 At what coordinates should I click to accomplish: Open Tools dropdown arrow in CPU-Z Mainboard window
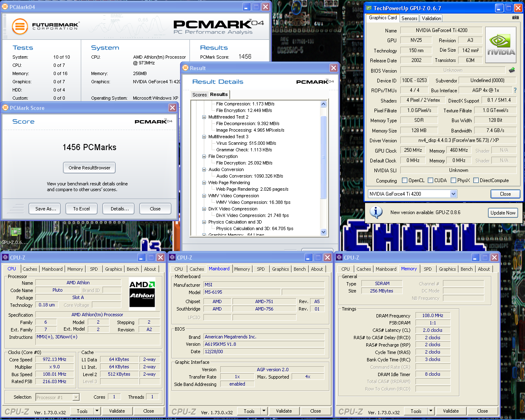(264, 411)
